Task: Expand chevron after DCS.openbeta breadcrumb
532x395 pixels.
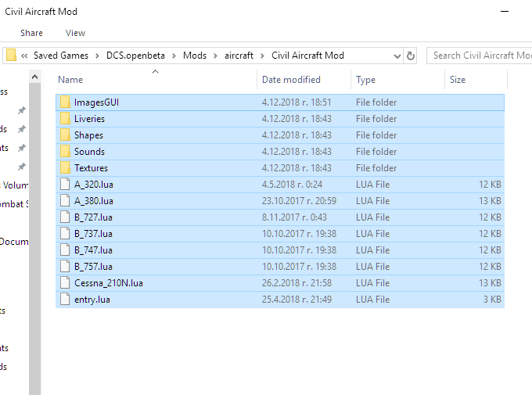Action: click(x=174, y=56)
